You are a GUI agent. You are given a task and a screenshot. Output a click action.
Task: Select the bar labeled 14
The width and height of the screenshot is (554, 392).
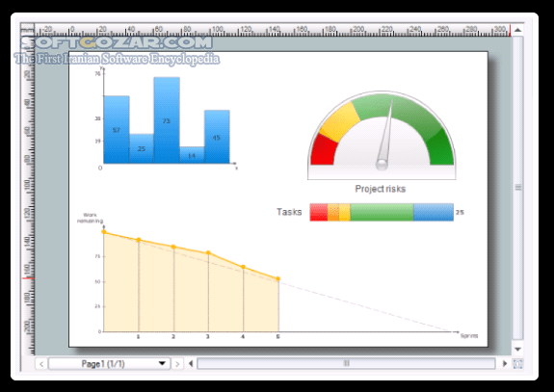click(192, 155)
